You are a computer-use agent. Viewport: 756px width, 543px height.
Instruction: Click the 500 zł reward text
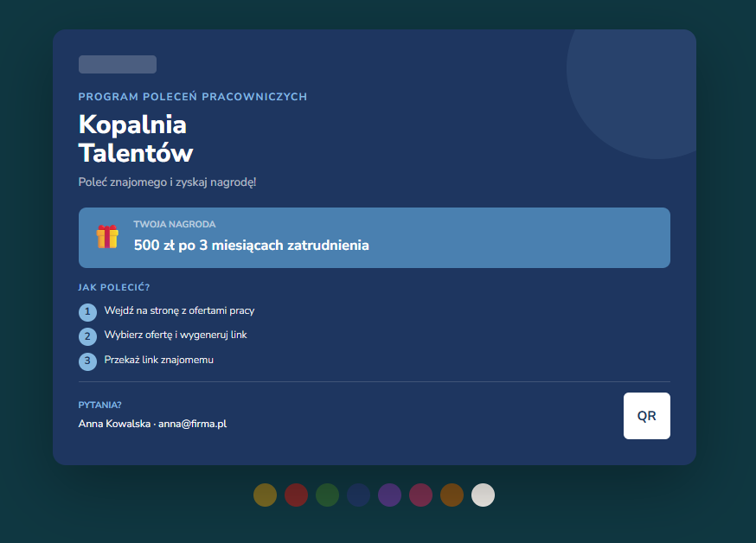point(251,246)
